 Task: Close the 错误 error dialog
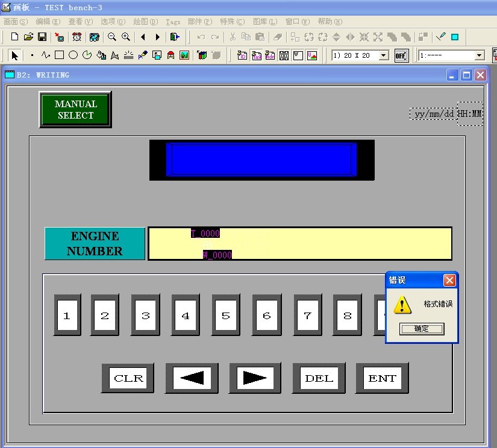(x=449, y=281)
